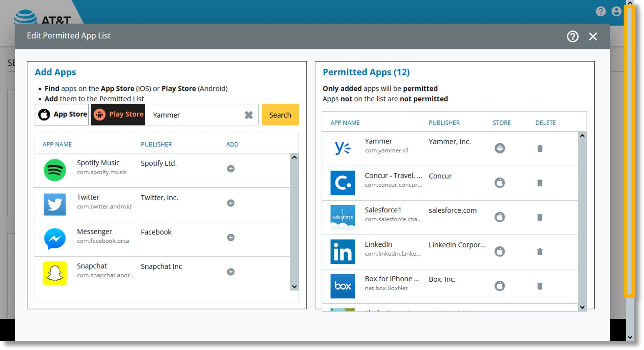This screenshot has height=350, width=644.
Task: Click Android store icon in Yammer row
Action: pos(500,148)
